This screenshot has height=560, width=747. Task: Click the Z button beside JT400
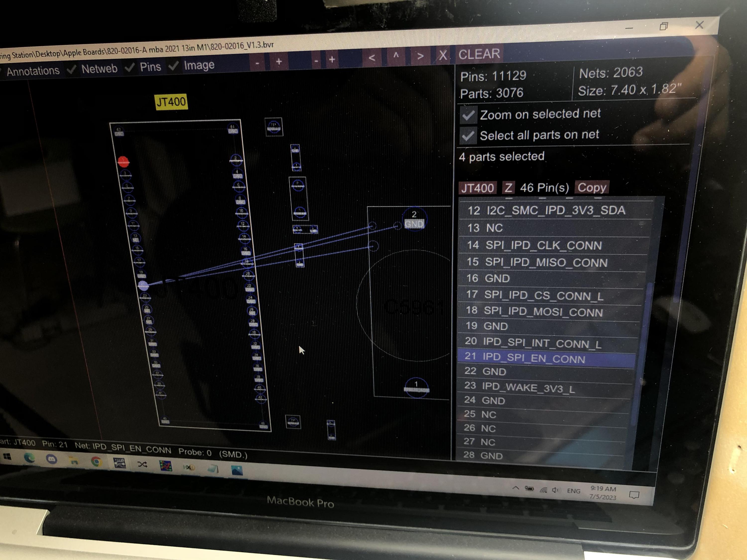coord(508,187)
